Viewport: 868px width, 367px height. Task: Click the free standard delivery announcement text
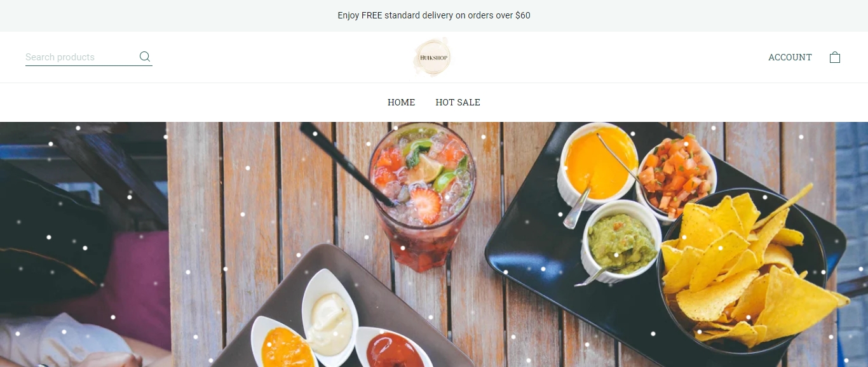click(x=434, y=15)
